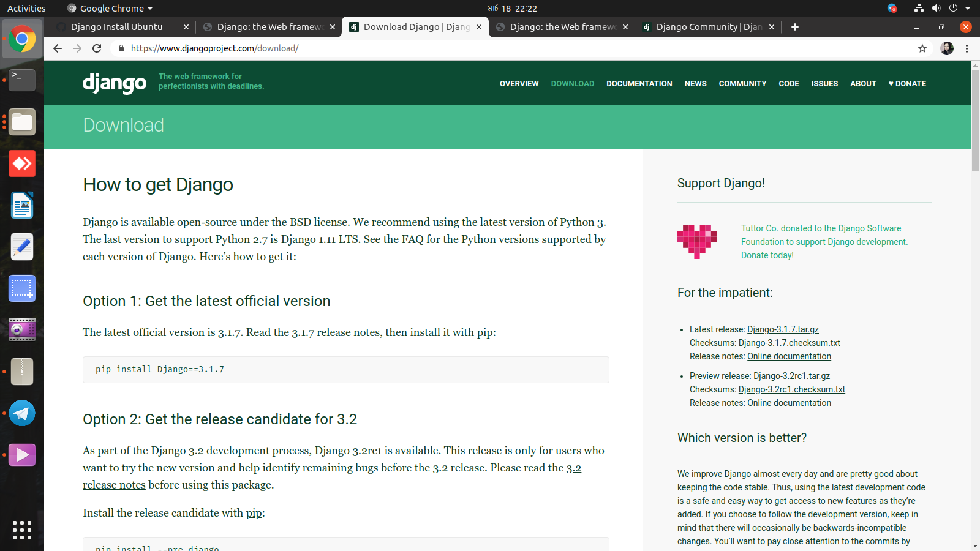Open the red AnyDesk dock icon

coord(22,163)
